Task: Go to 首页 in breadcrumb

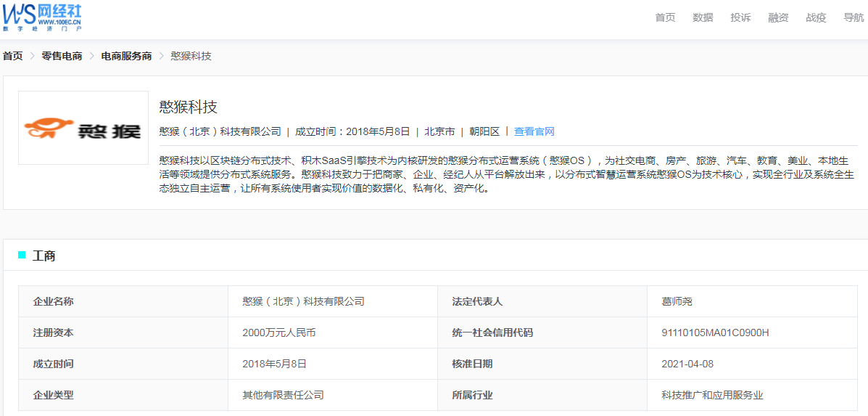Action: (x=13, y=56)
